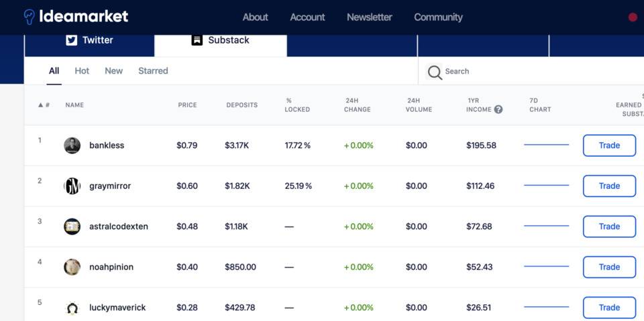Open the Account menu
The image size is (644, 321).
307,17
